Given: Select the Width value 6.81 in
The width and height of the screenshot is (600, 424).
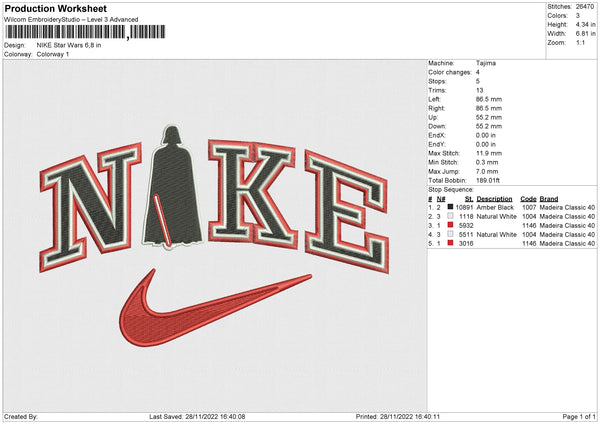Looking at the screenshot, I should [x=585, y=34].
